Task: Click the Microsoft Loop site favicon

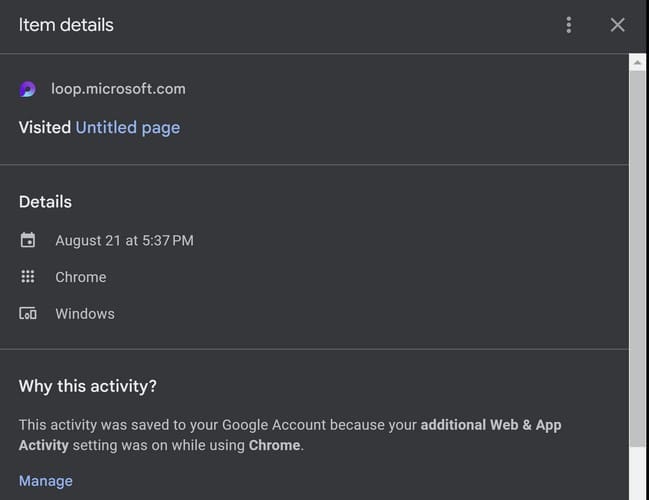Action: (28, 89)
